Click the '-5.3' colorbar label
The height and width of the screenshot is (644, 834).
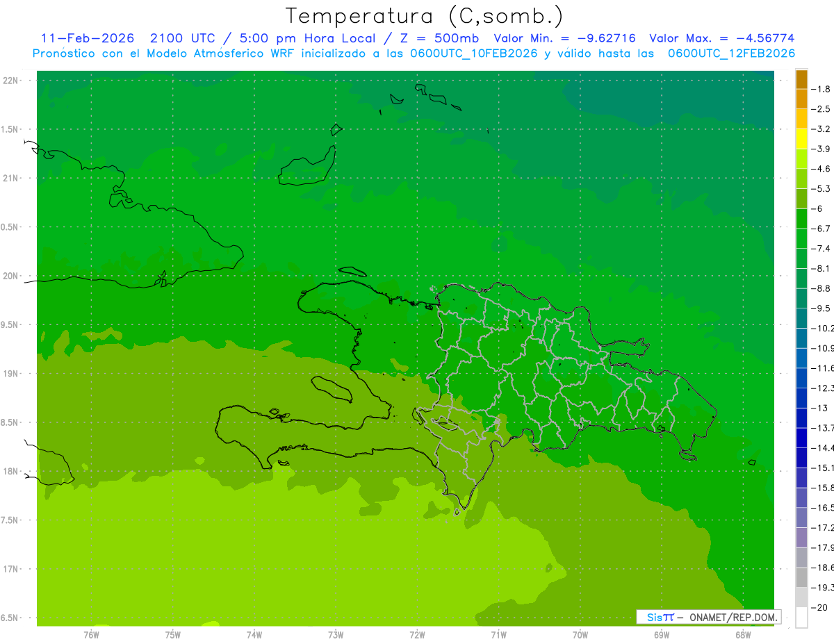[822, 188]
